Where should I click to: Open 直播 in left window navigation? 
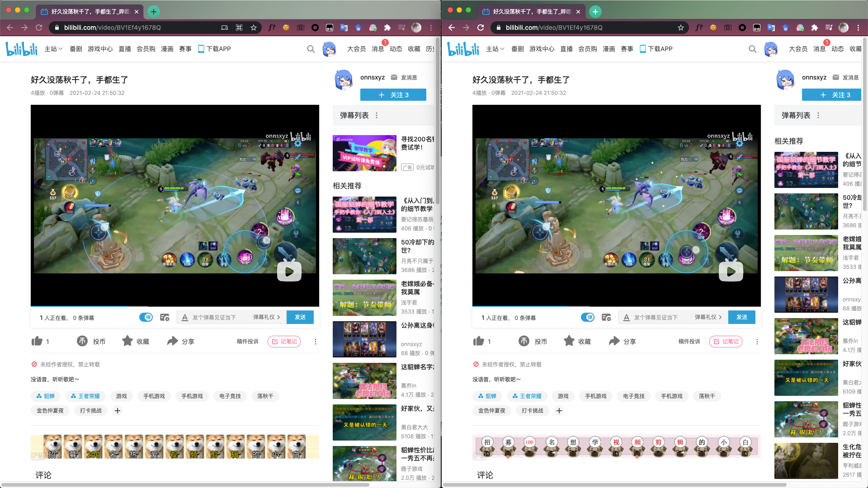125,49
